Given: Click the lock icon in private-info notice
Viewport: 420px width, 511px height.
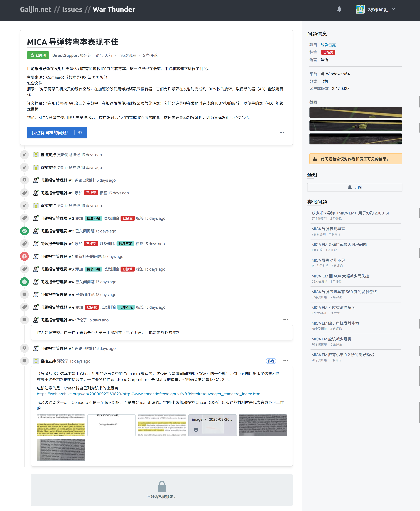Looking at the screenshot, I should 315,159.
